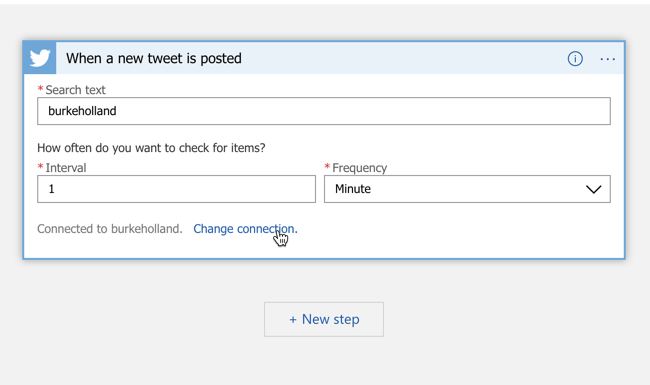Focus the Search text input field
This screenshot has width=650, height=385.
point(324,111)
